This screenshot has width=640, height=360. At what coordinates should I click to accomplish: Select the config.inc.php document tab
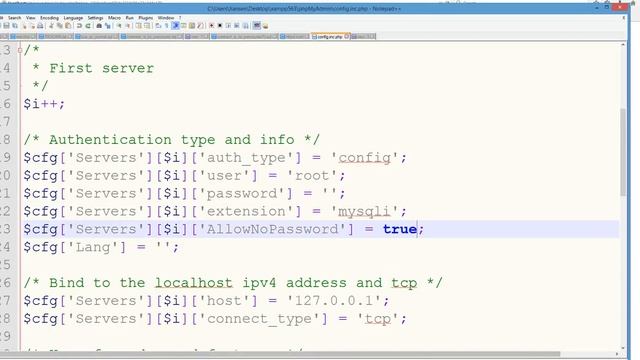click(x=330, y=36)
